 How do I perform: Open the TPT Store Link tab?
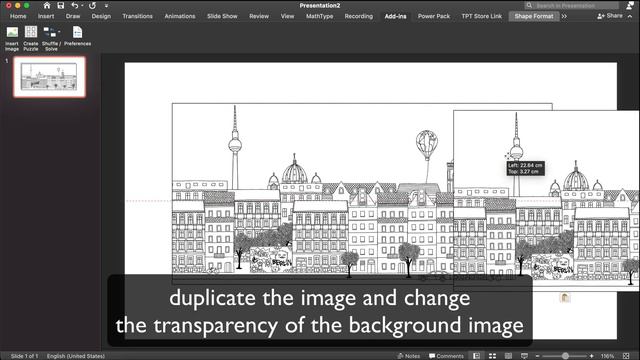[481, 16]
